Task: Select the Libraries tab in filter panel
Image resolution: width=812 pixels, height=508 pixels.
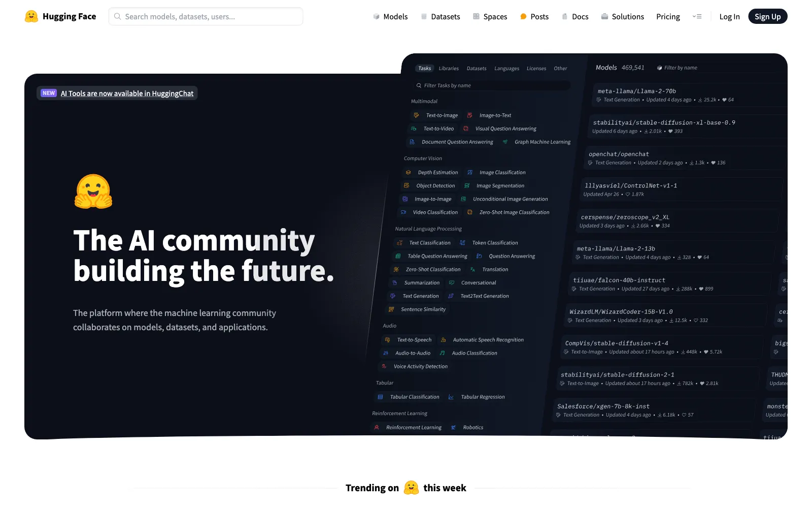Action: point(449,68)
